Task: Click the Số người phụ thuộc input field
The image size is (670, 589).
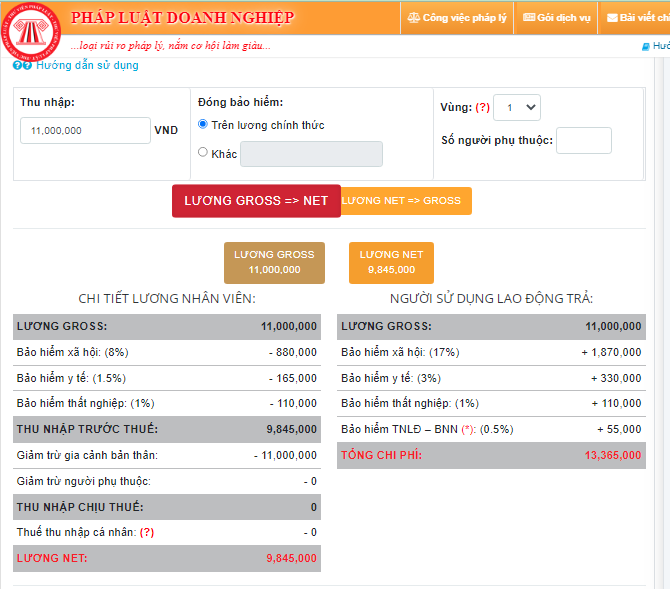Action: click(584, 140)
